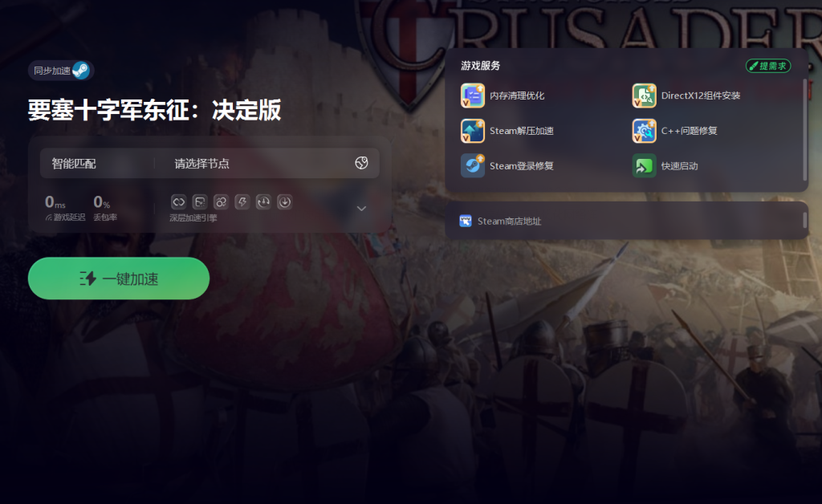
Task: Click the Steam logo in 同步加速 badge
Action: click(81, 70)
